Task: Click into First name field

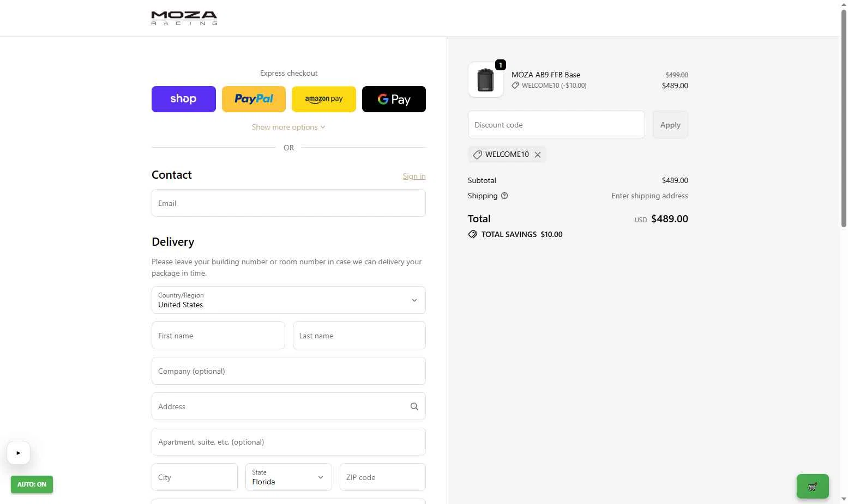Action: tap(218, 336)
